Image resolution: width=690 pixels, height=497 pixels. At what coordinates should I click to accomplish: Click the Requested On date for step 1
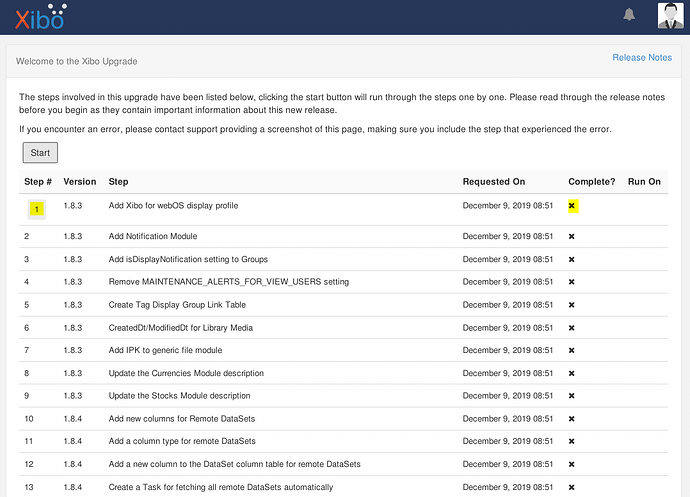point(508,206)
